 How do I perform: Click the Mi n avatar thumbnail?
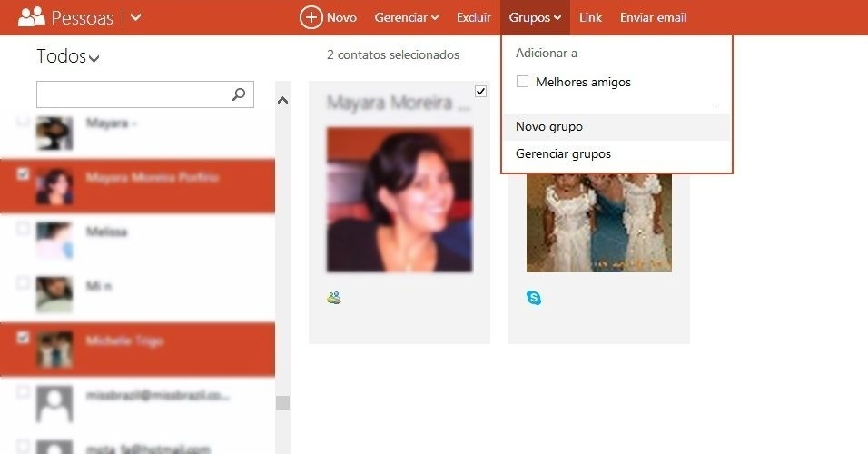pyautogui.click(x=54, y=295)
